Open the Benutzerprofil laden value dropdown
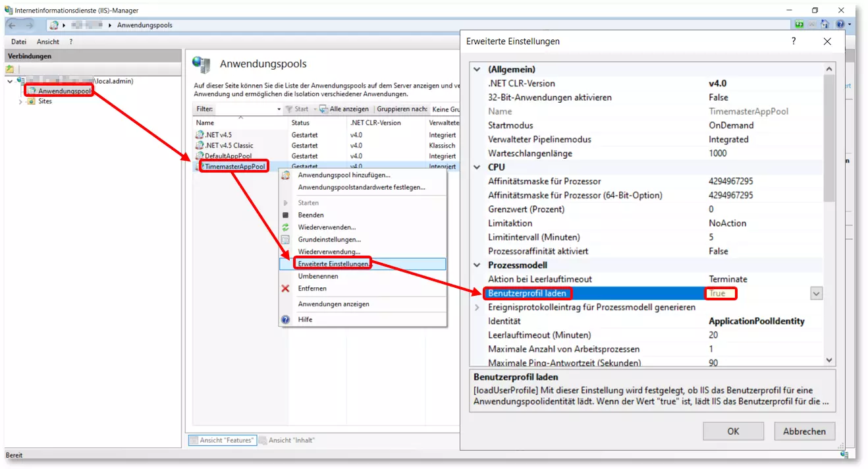Image resolution: width=868 pixels, height=469 pixels. [x=816, y=294]
